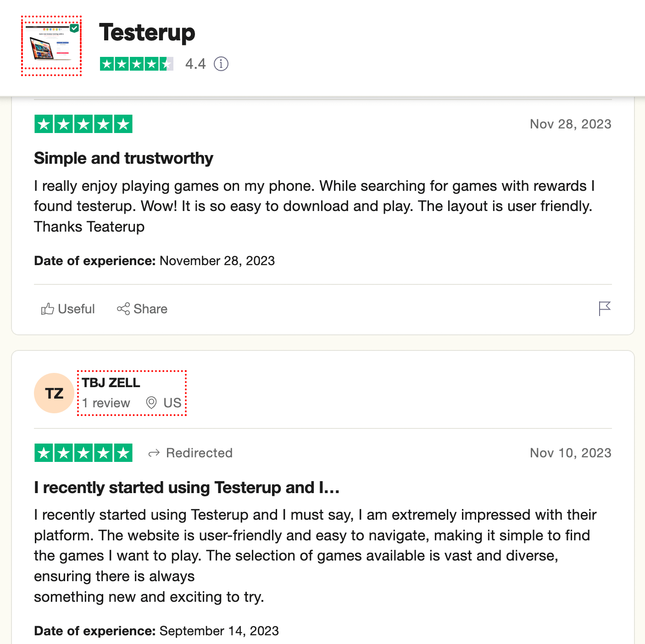Click the rating info icon next to 4.4
This screenshot has height=644, width=645.
221,64
